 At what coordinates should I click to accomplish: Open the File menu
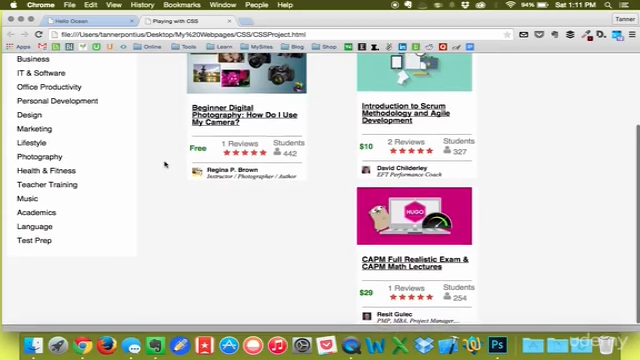(69, 5)
